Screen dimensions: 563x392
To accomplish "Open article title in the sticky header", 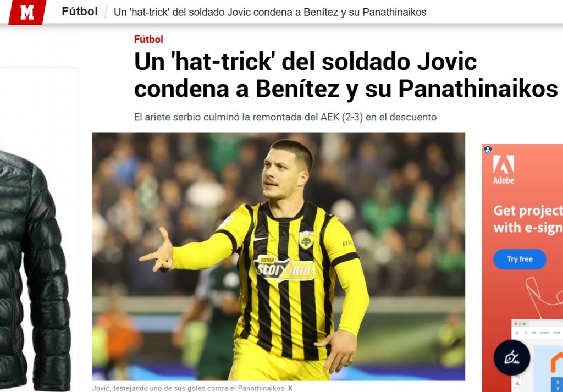I will (x=270, y=12).
